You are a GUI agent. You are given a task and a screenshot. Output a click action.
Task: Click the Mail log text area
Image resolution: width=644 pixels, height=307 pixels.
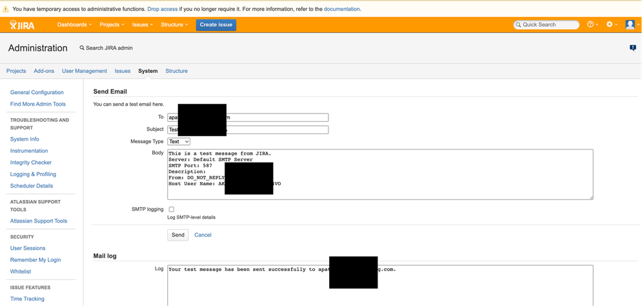coord(380,286)
